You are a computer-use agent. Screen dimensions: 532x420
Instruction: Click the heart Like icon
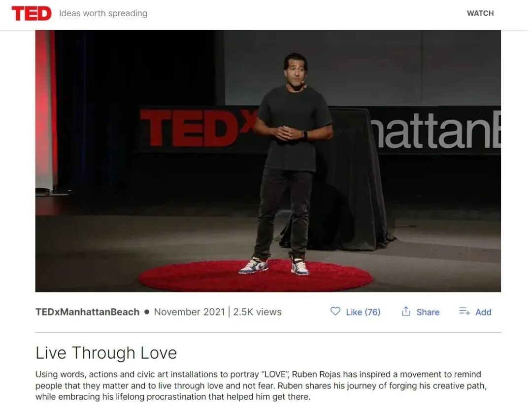coord(335,312)
